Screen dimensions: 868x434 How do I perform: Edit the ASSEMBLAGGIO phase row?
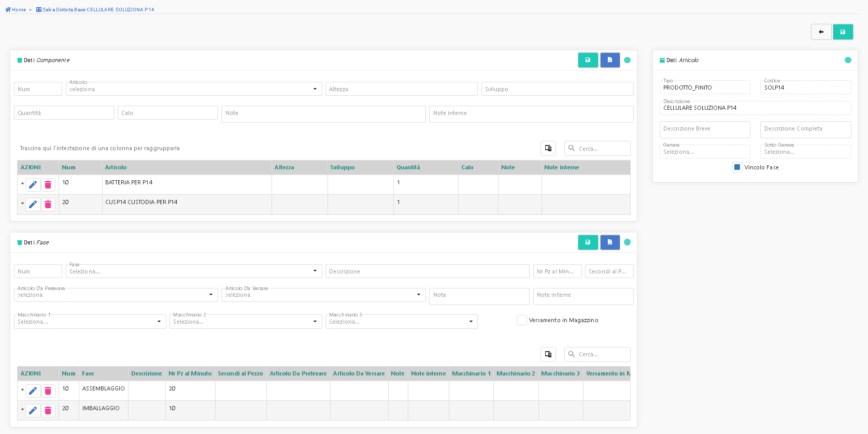coord(33,391)
